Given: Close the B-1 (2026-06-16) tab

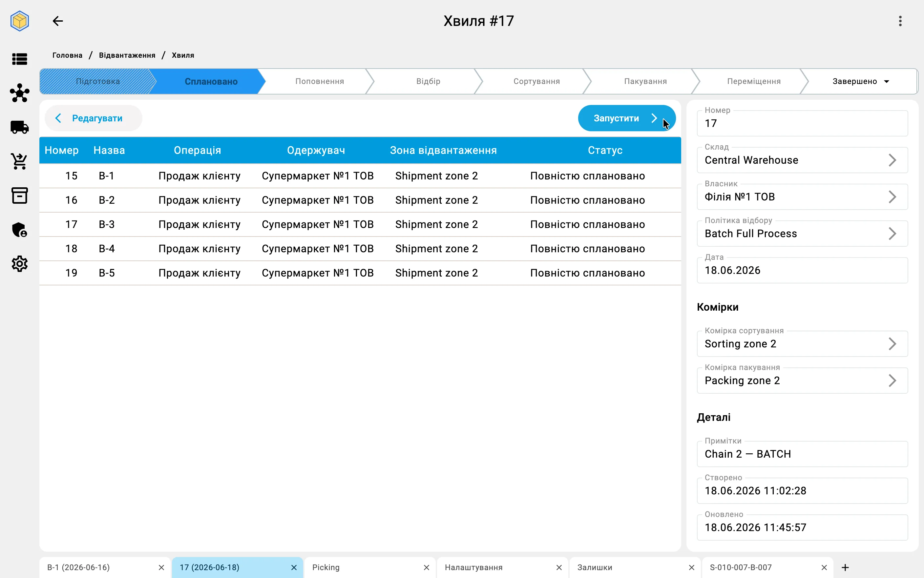Looking at the screenshot, I should 161,567.
